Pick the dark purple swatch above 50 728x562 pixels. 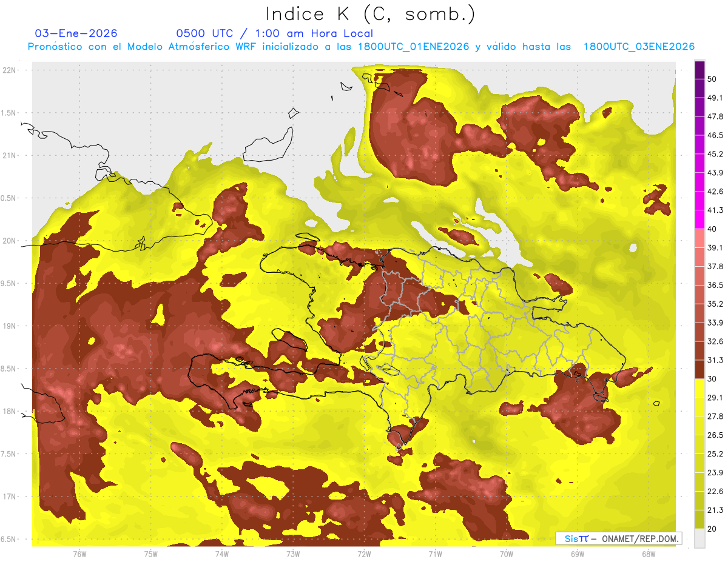pyautogui.click(x=699, y=70)
